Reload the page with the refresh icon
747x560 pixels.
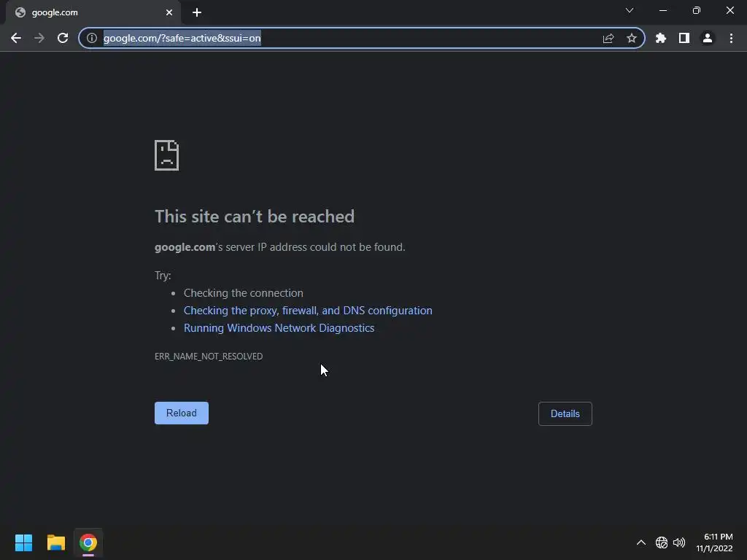click(x=63, y=38)
